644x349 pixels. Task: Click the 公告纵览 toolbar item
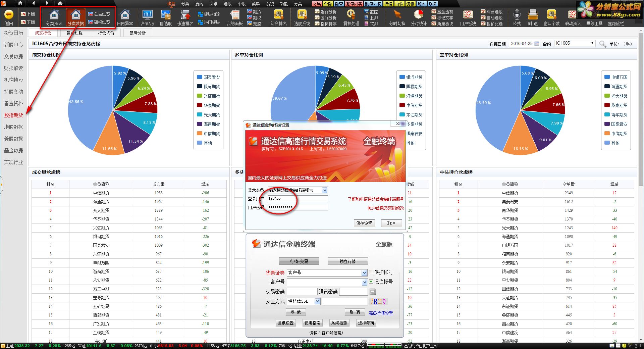99,14
